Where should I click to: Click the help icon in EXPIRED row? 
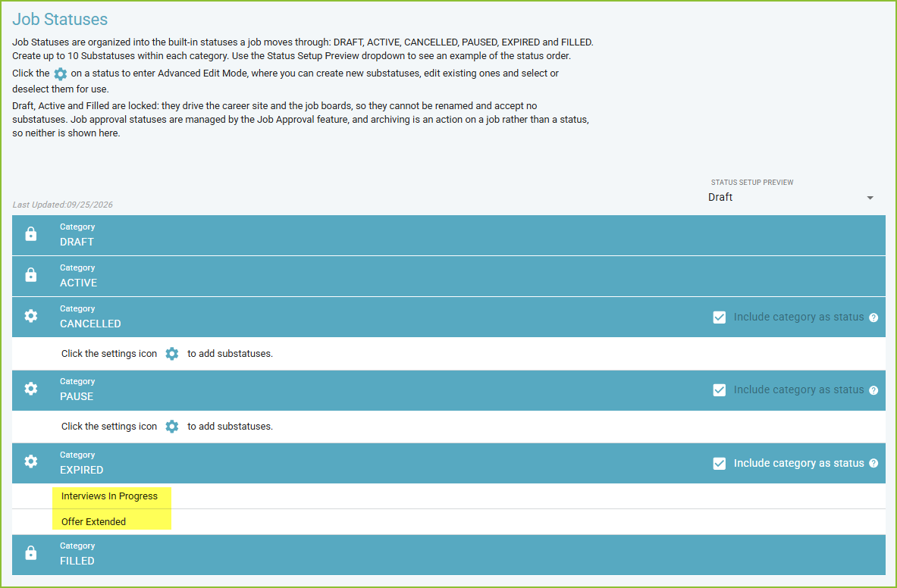[873, 464]
